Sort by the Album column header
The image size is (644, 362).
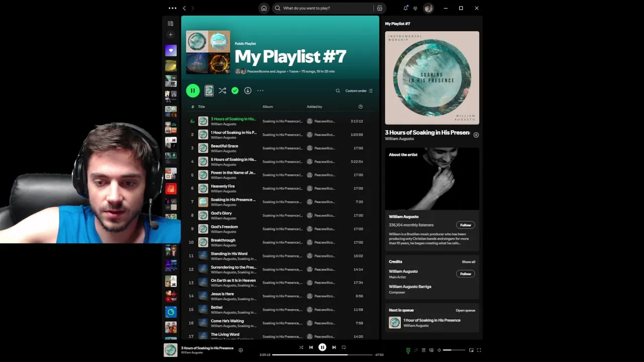click(268, 107)
